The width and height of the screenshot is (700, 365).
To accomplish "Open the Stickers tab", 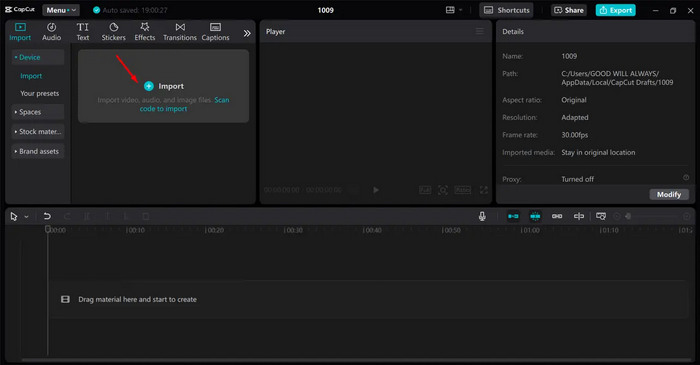I will (x=113, y=32).
